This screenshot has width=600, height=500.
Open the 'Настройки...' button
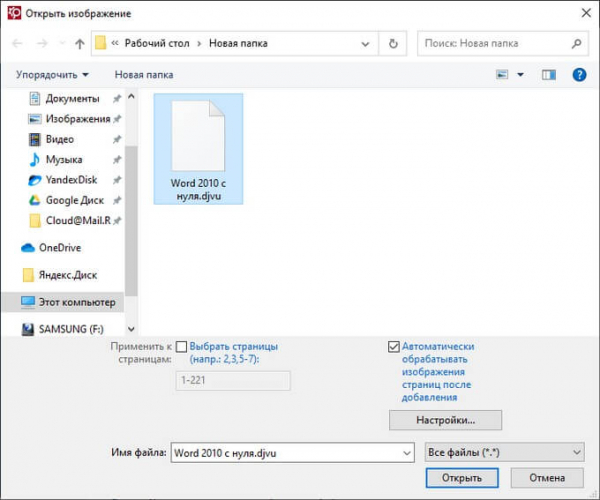(x=445, y=420)
